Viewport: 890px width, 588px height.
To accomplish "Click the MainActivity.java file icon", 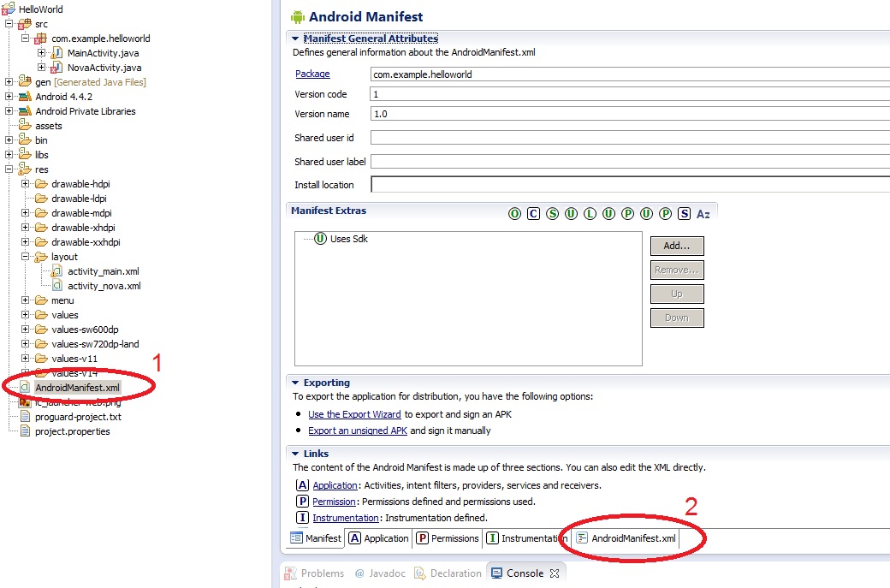I will pyautogui.click(x=56, y=53).
